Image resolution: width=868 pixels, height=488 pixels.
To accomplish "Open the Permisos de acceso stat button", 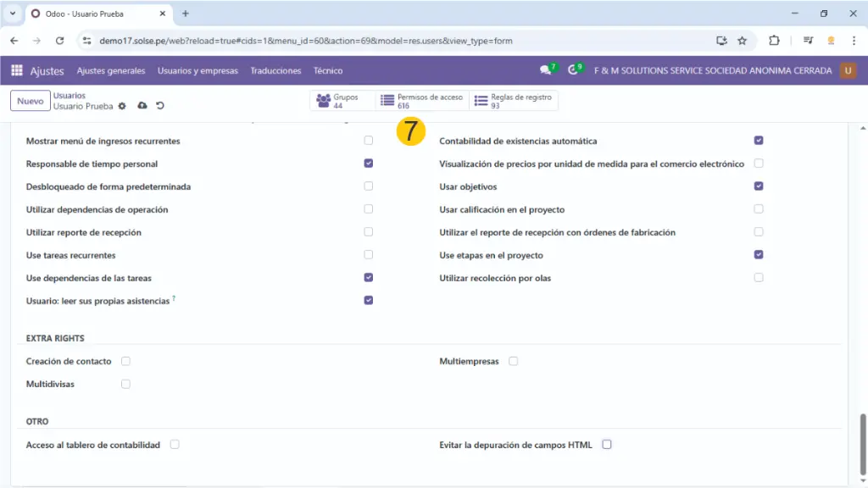I will [421, 102].
